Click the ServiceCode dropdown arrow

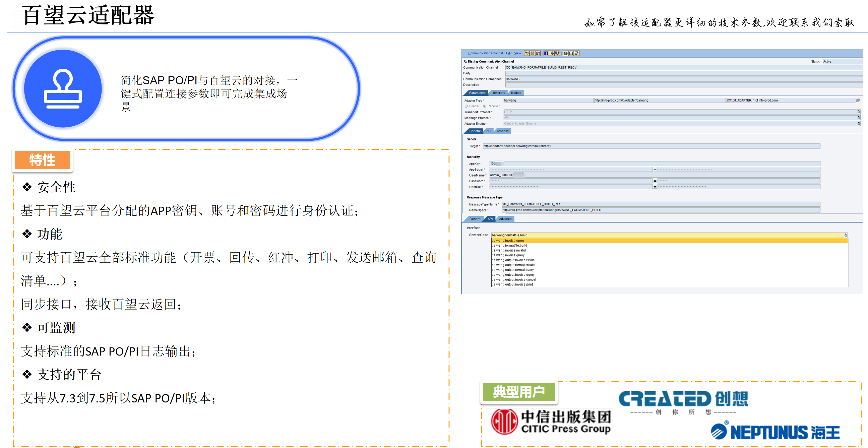pos(846,235)
